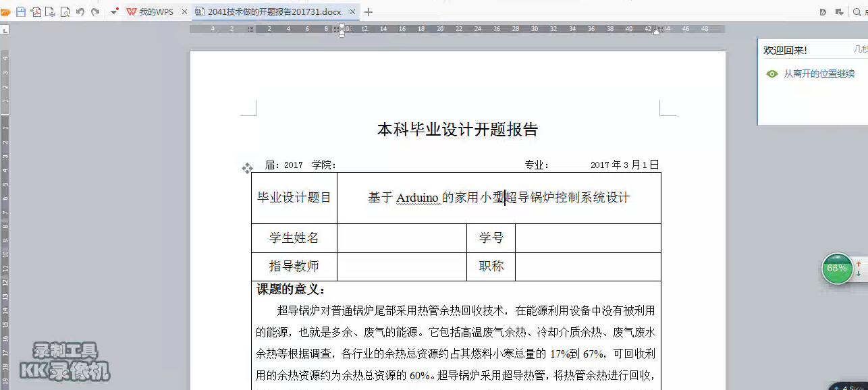Image resolution: width=868 pixels, height=390 pixels.
Task: Click 从离开的位置继续 link
Action: [819, 74]
